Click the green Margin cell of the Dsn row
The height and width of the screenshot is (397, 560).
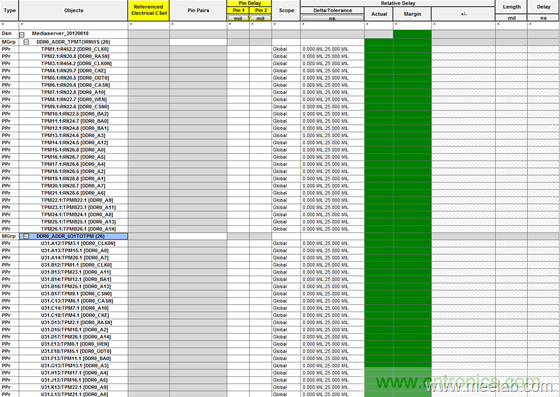(x=412, y=34)
